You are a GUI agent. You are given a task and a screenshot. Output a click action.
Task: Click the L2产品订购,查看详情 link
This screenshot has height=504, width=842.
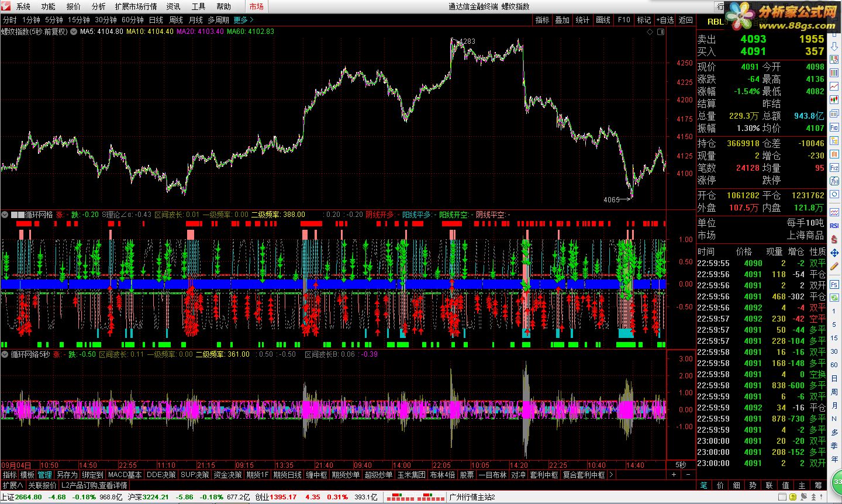94,485
